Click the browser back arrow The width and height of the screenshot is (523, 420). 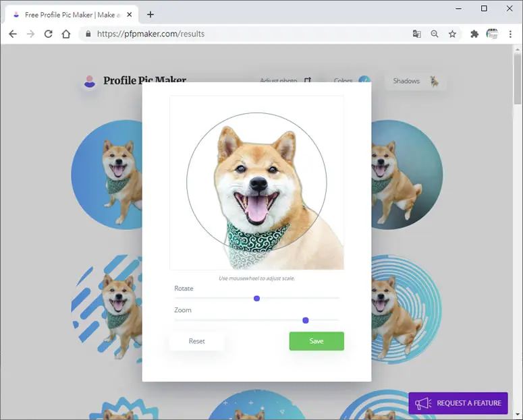tap(13, 34)
